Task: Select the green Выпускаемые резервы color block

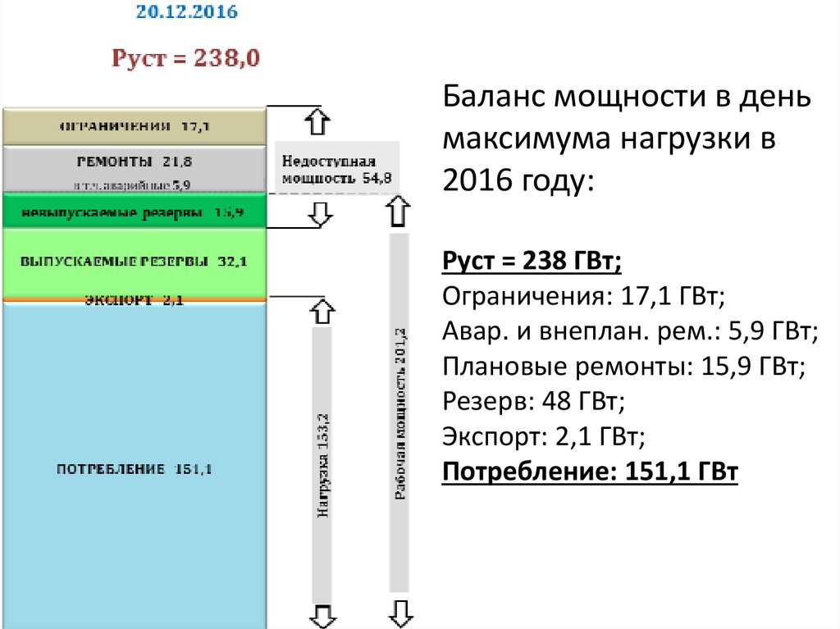Action: (135, 260)
